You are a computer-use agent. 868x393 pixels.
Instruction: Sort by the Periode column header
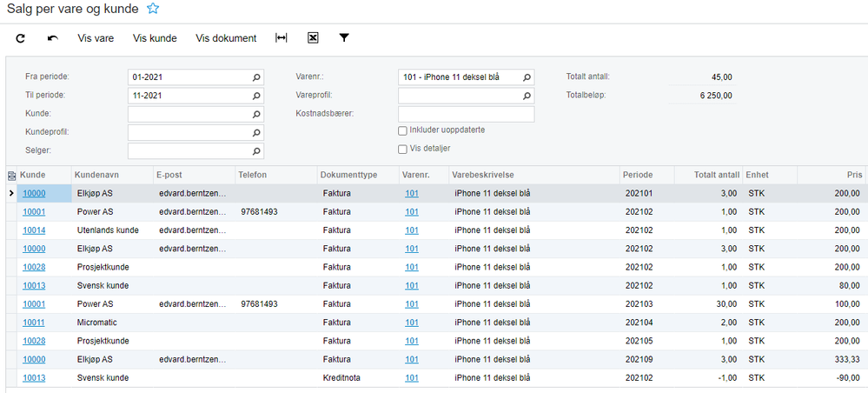[x=646, y=175]
